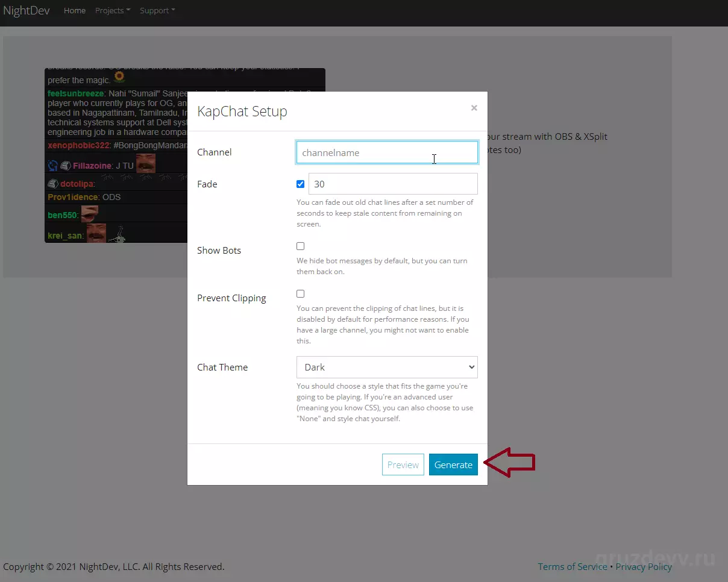Click the face emote next to krei_san
Image resolution: width=728 pixels, height=582 pixels.
coord(95,233)
